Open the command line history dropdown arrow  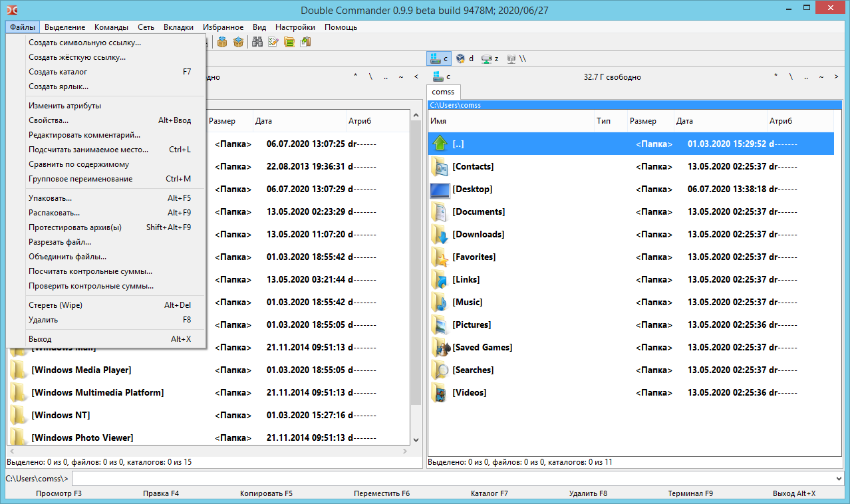point(839,479)
